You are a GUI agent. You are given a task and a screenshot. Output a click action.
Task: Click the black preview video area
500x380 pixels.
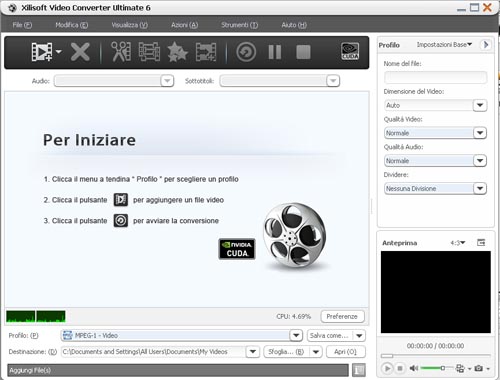[436, 292]
